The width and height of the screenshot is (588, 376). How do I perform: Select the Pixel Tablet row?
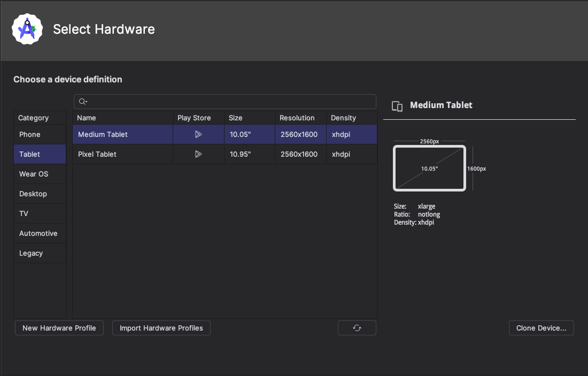point(122,154)
